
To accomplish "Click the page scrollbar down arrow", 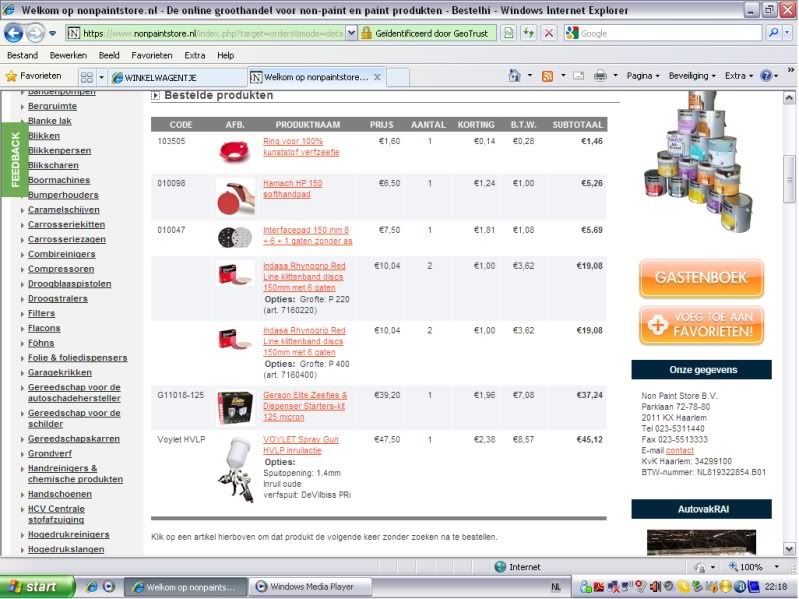I will click(x=789, y=549).
